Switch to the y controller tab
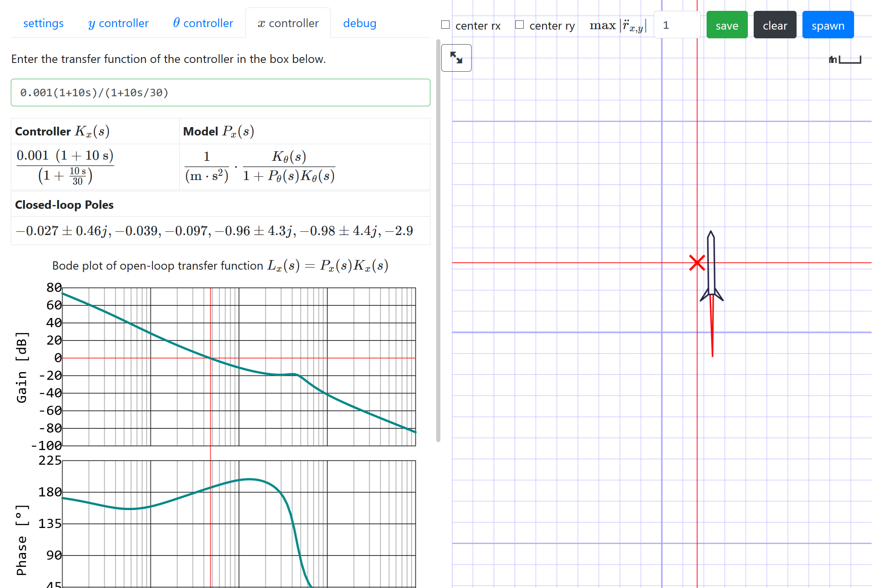The height and width of the screenshot is (588, 882). [118, 23]
